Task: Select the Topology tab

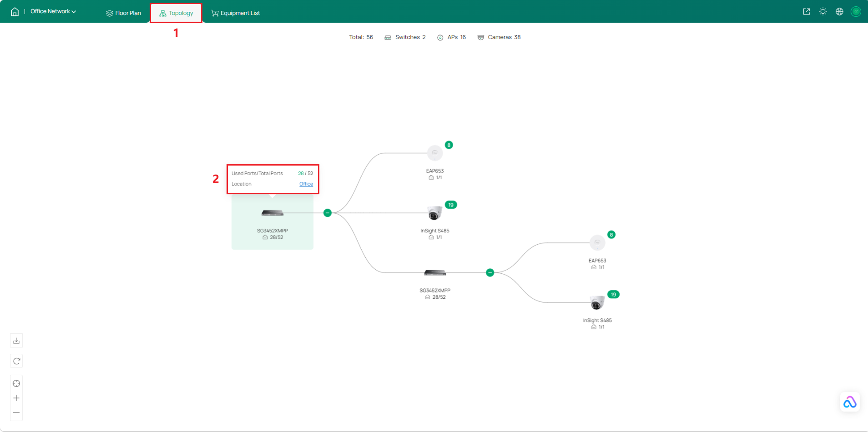Action: [x=176, y=13]
